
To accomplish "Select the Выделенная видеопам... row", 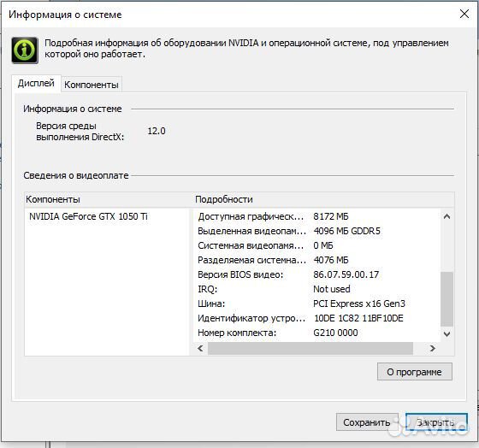I will (x=317, y=231).
